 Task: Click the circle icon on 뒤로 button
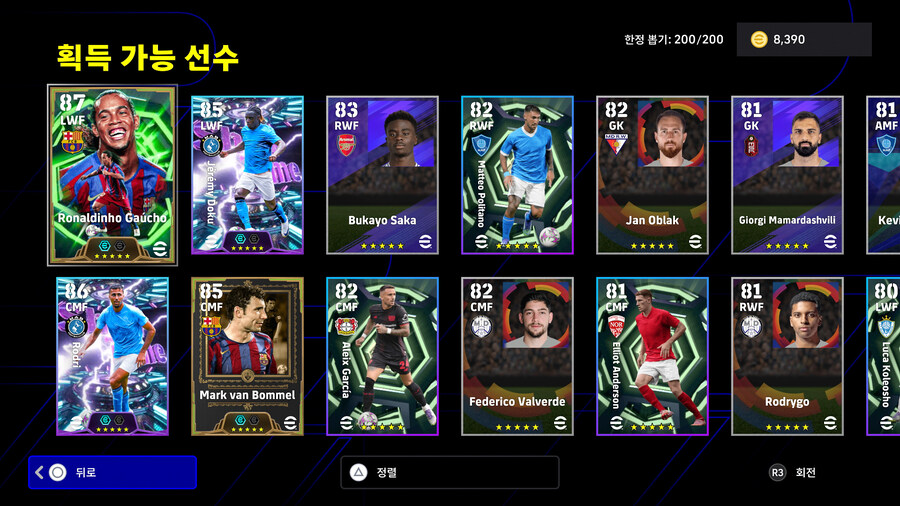(x=57, y=473)
